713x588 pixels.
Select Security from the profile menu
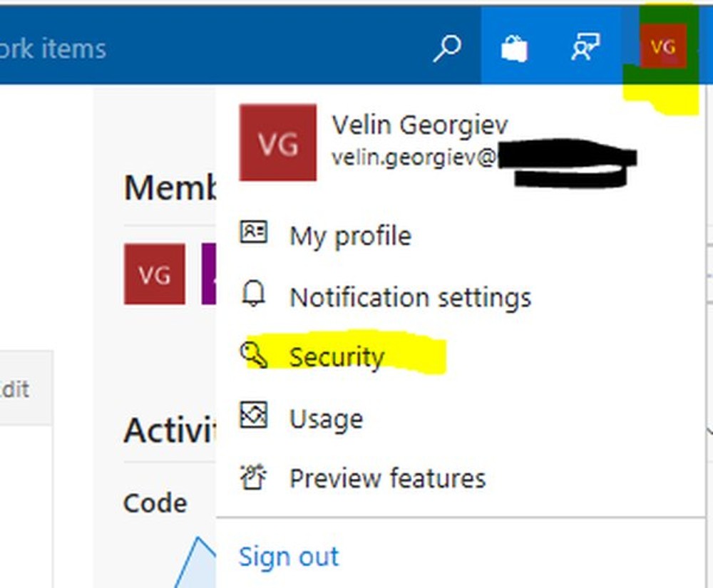coord(337,356)
